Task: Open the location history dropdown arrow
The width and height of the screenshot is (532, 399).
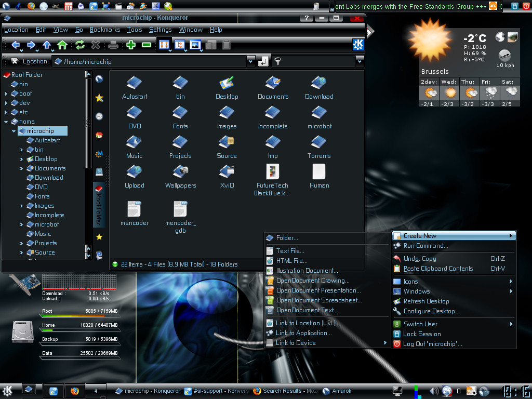Action: point(250,61)
